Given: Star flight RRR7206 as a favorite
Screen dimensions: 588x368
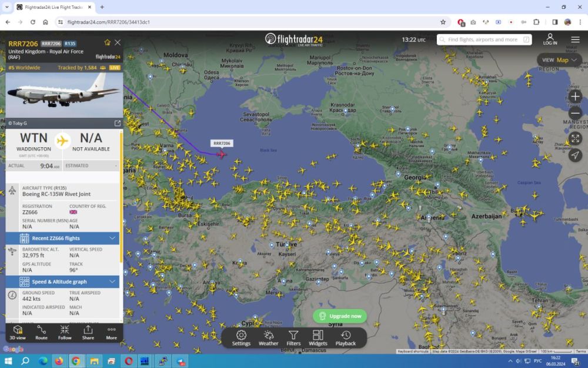Looking at the screenshot, I should pyautogui.click(x=106, y=42).
